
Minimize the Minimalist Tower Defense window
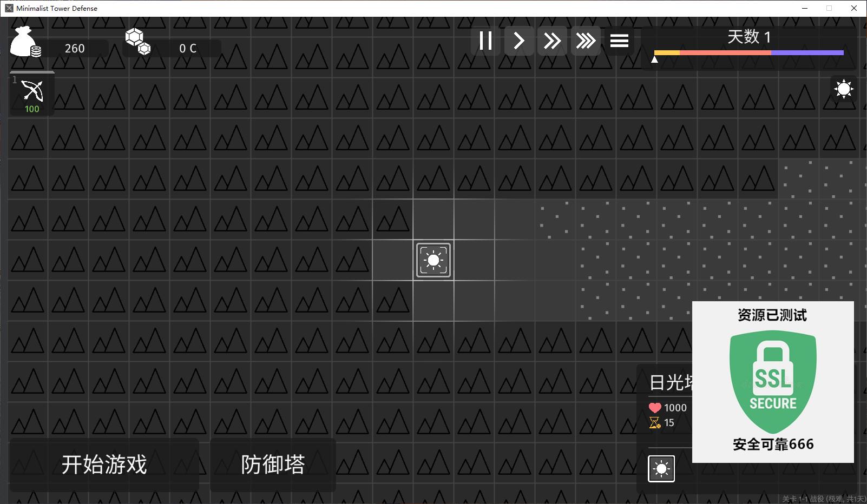coord(805,8)
